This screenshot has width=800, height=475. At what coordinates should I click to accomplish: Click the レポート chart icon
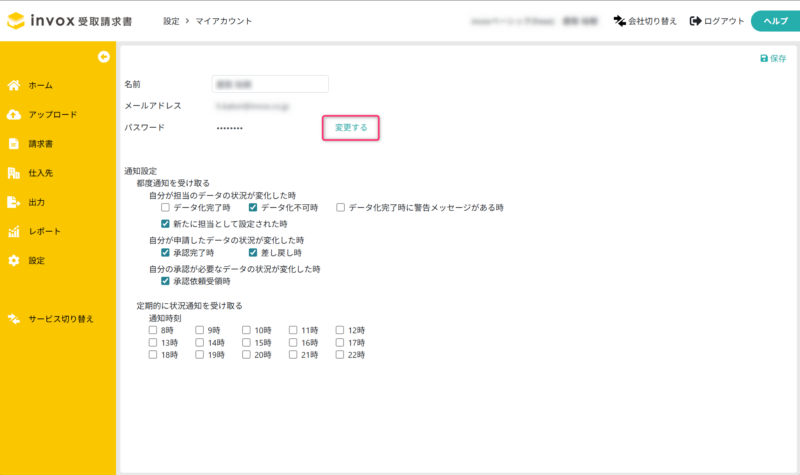[14, 231]
